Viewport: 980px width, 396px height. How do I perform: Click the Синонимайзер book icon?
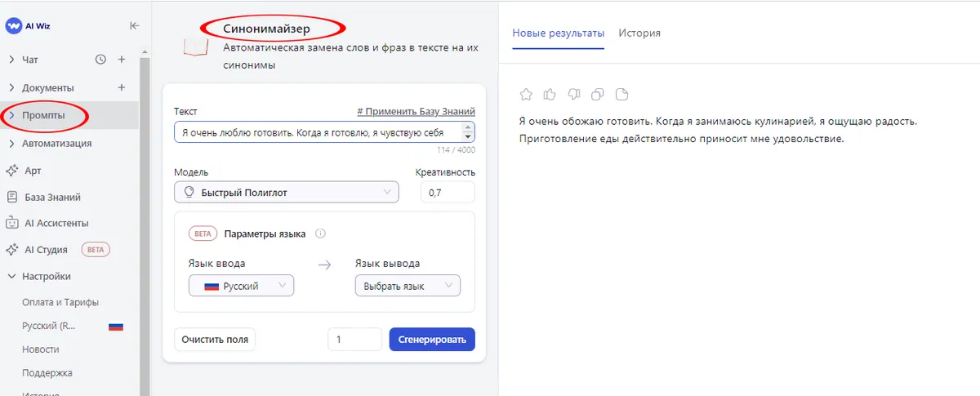pos(195,47)
